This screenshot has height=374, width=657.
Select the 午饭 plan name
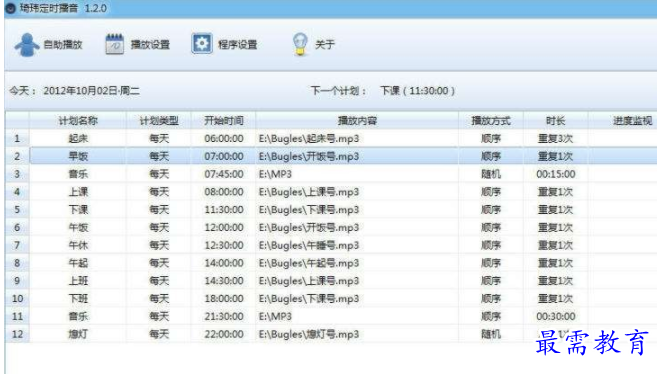78,227
